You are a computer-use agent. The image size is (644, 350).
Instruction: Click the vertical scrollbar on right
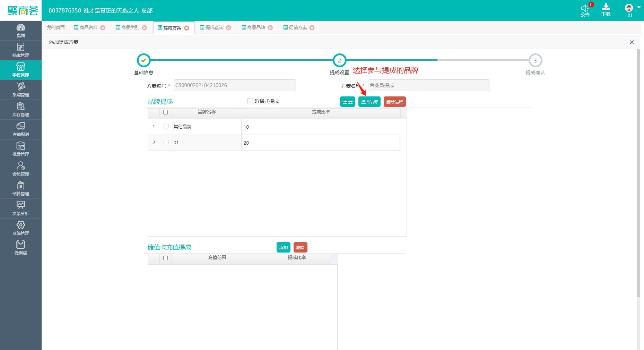click(x=638, y=173)
